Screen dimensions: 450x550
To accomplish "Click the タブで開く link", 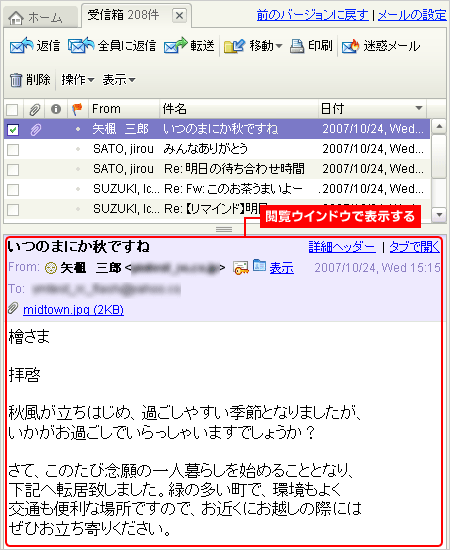I will (414, 247).
